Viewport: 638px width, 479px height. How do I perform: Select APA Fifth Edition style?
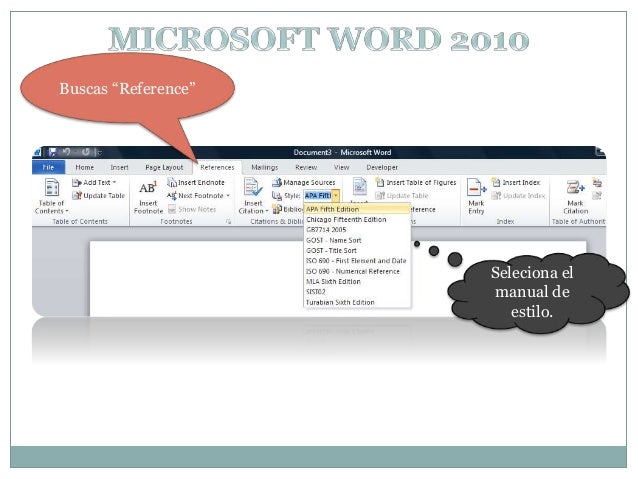(x=357, y=209)
